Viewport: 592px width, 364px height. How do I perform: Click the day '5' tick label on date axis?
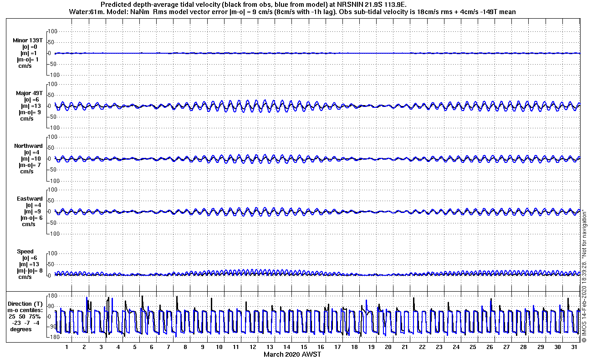[134, 347]
